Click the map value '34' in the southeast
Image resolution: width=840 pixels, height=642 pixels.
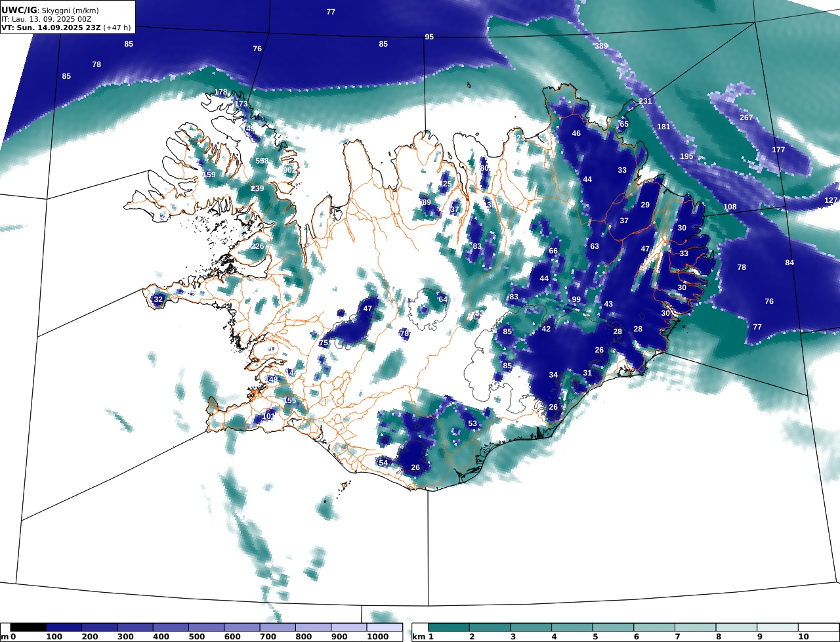(x=553, y=375)
